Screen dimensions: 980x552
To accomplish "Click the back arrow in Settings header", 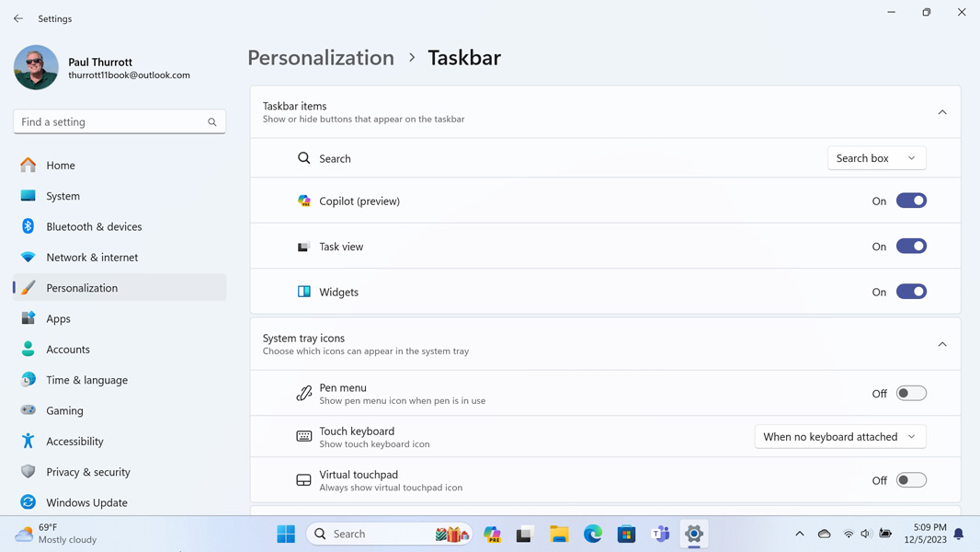I will click(x=18, y=18).
